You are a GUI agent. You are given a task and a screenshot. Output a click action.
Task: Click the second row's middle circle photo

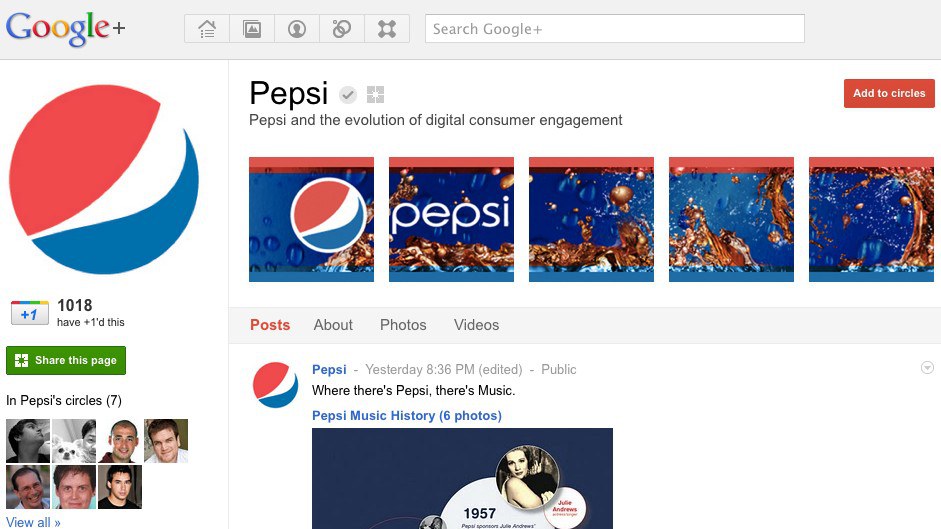(74, 487)
